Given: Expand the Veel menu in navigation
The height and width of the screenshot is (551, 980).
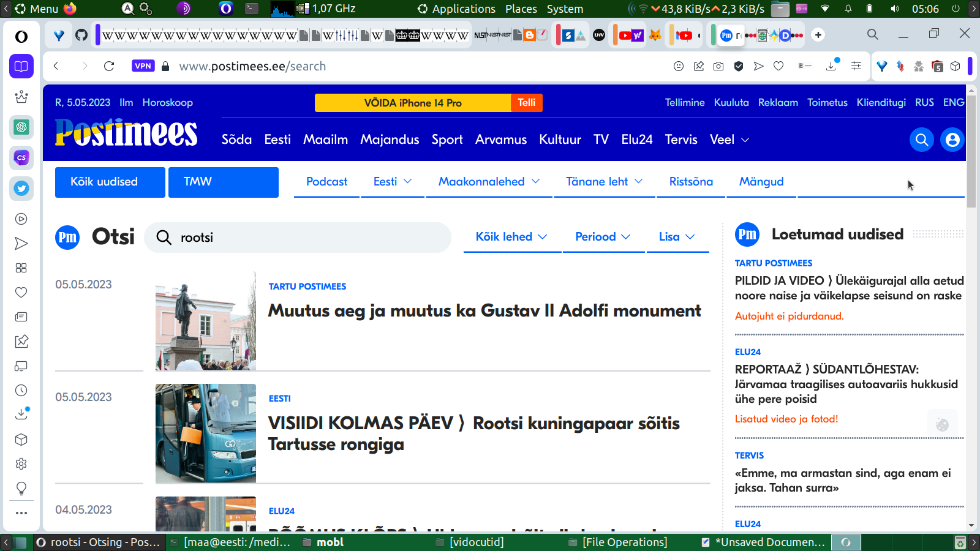Looking at the screenshot, I should click(x=729, y=140).
